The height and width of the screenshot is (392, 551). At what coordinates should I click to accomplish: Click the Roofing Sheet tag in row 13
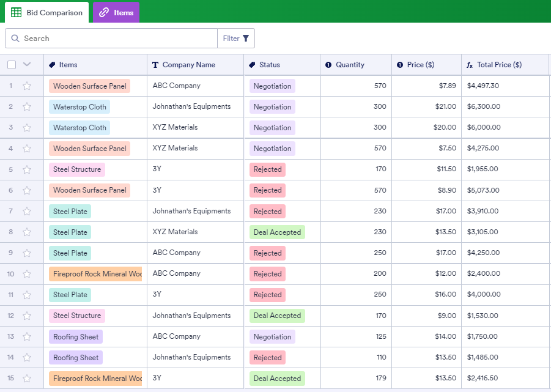pyautogui.click(x=76, y=337)
